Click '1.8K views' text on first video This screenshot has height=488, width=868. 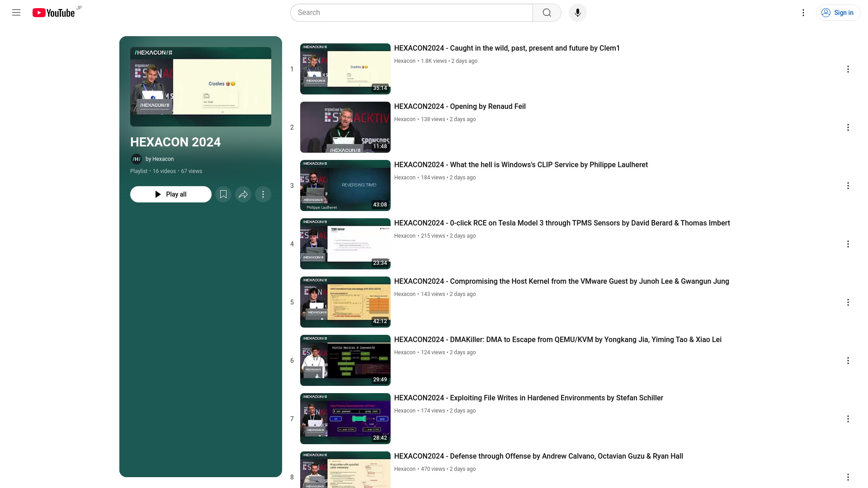pyautogui.click(x=434, y=61)
